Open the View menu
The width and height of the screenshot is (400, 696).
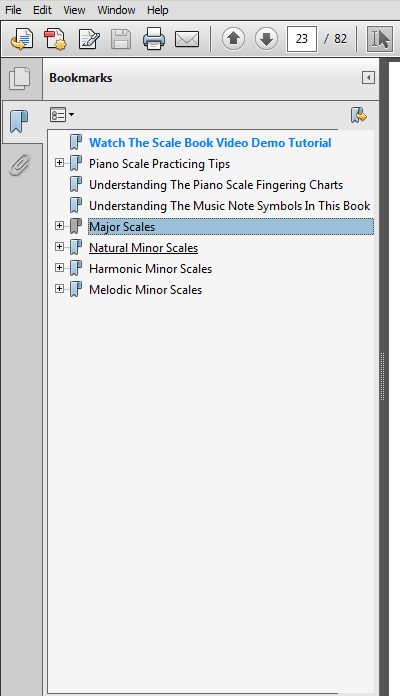[x=74, y=10]
